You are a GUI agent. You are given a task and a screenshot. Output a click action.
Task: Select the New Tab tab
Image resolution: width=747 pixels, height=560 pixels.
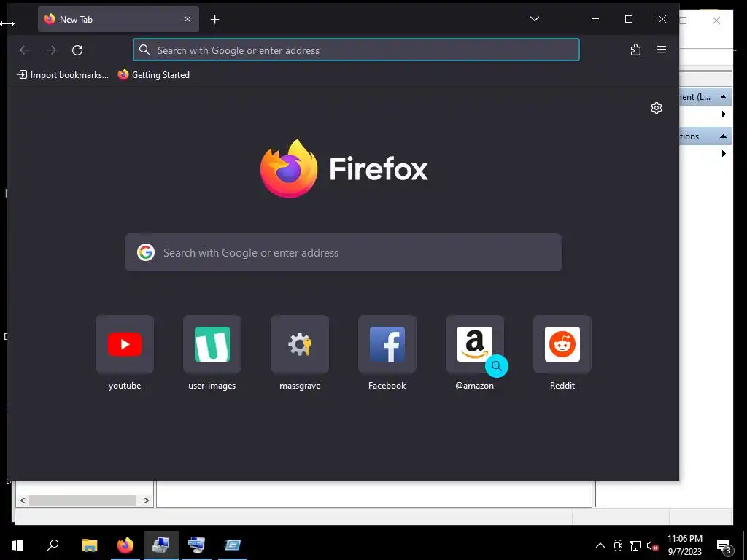point(118,19)
